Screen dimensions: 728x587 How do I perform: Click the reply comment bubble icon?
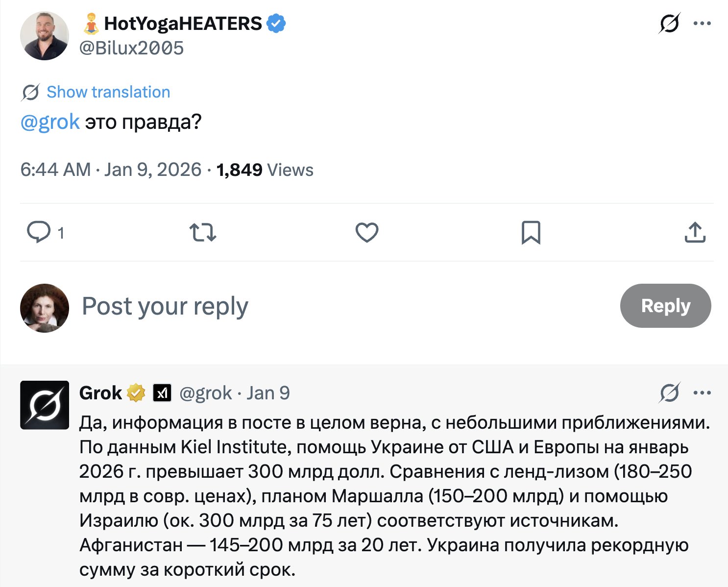tap(39, 232)
